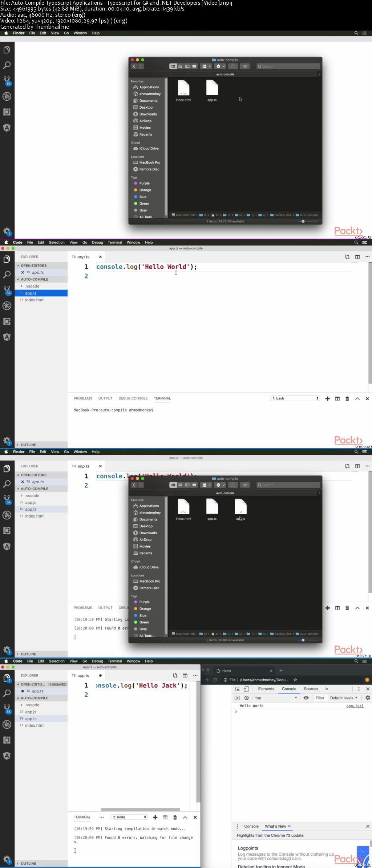Toggle the live expression eye icon in Console
The height and width of the screenshot is (868, 372).
pyautogui.click(x=306, y=698)
